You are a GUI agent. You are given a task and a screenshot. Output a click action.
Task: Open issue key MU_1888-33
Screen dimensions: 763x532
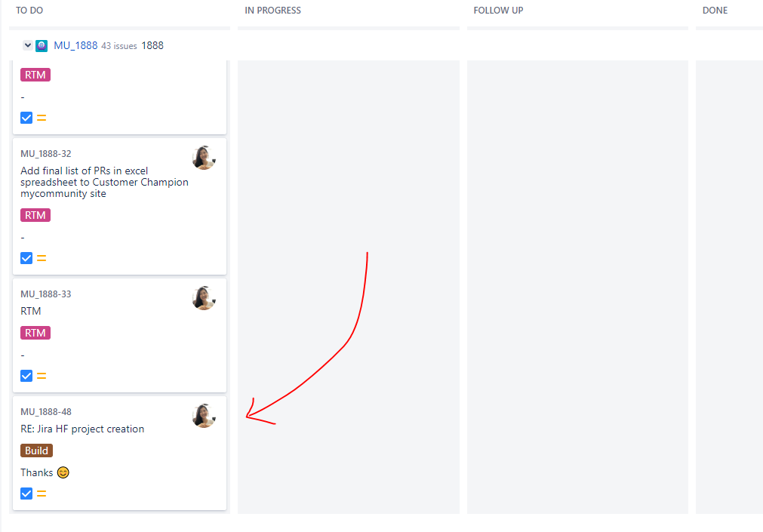pyautogui.click(x=46, y=294)
